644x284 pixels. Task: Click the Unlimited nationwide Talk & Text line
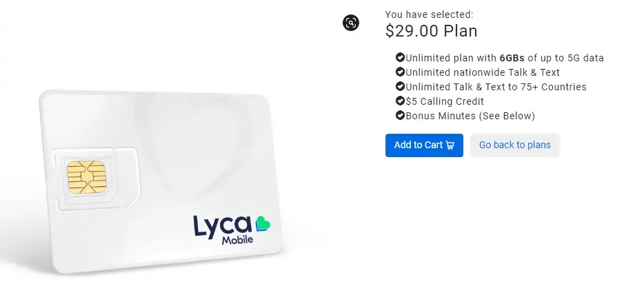tap(483, 72)
